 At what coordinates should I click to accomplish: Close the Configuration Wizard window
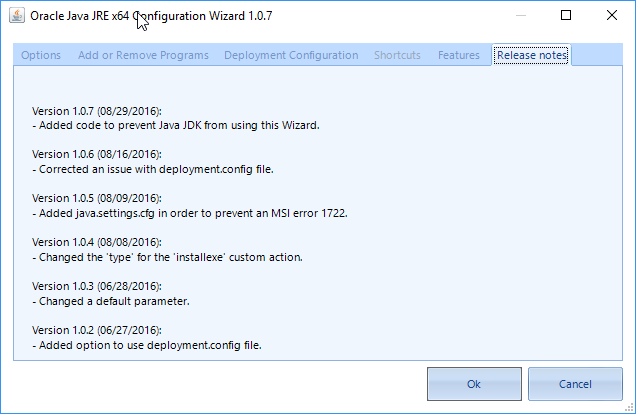pos(612,15)
